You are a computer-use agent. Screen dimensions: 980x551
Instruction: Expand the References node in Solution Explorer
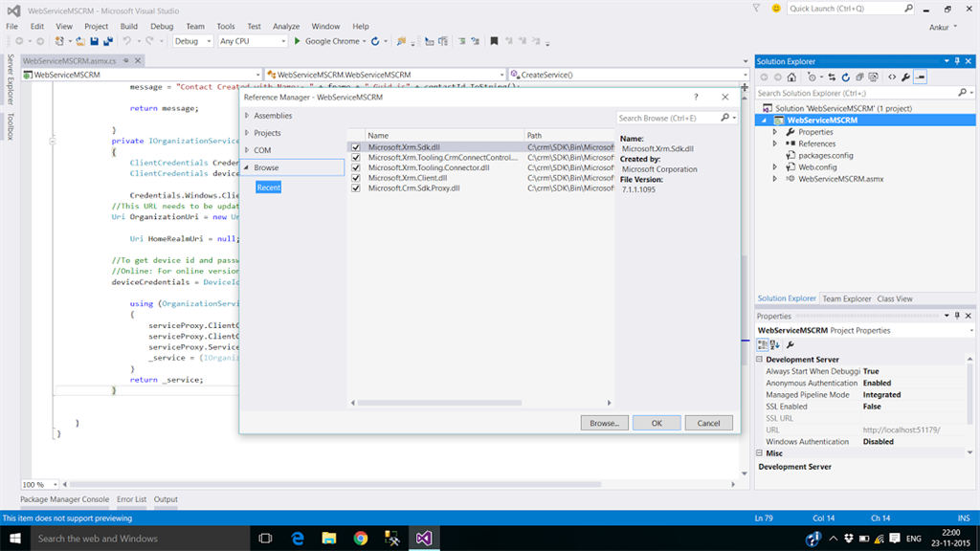click(774, 143)
